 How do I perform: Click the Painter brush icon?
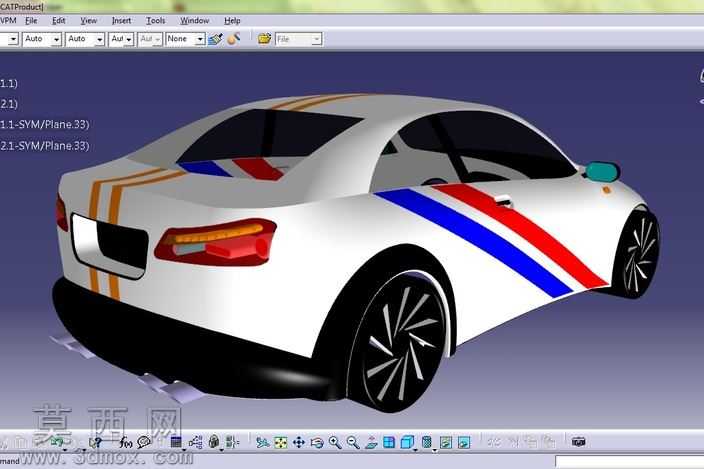click(216, 39)
